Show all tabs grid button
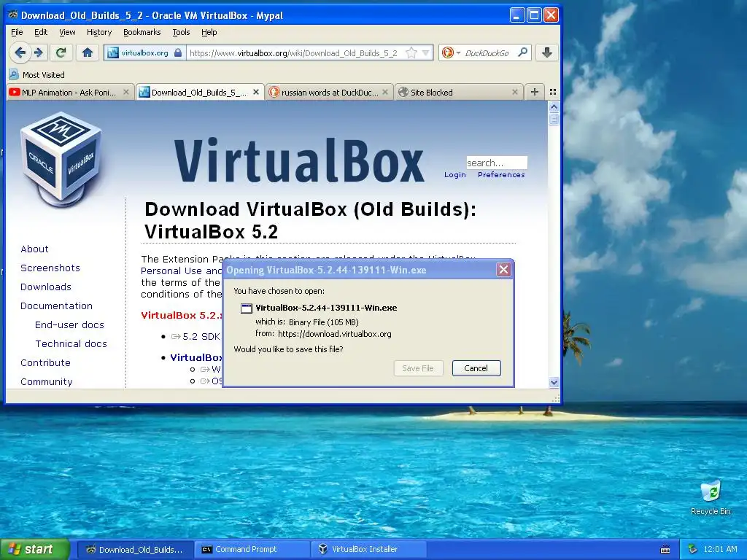 (x=553, y=92)
